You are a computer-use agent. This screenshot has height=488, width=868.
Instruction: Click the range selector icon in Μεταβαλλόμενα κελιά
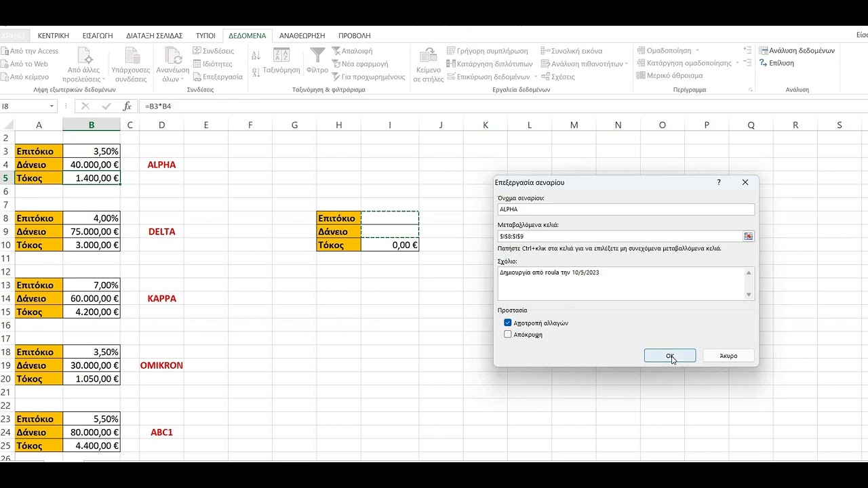[x=748, y=236]
